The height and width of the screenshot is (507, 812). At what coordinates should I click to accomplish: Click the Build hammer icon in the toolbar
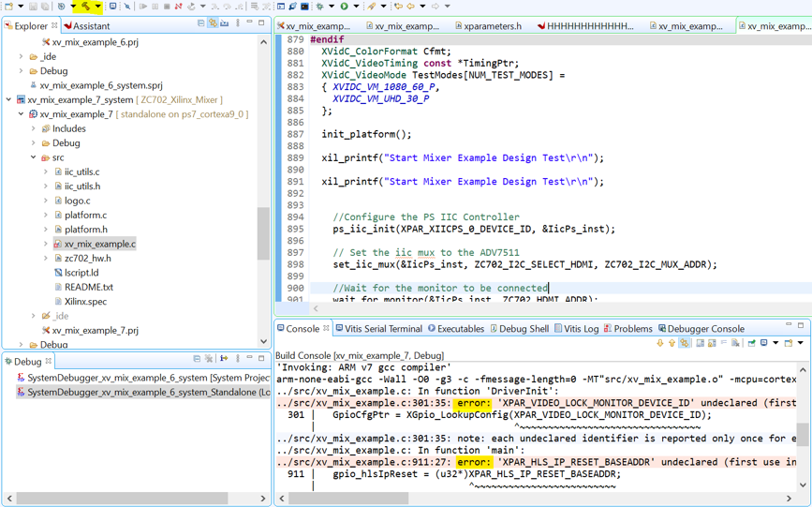tap(85, 7)
